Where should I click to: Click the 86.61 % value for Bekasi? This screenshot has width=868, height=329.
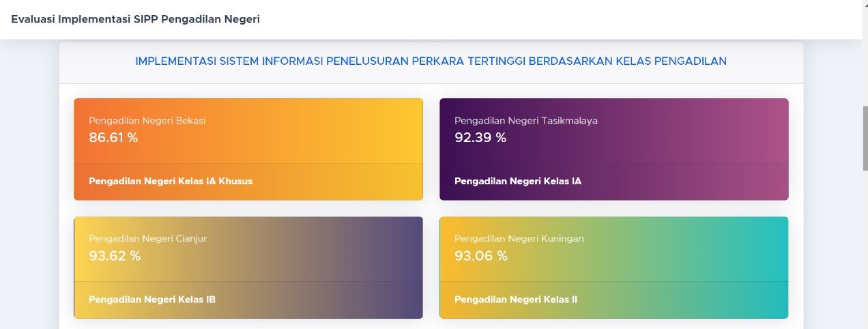(x=113, y=137)
